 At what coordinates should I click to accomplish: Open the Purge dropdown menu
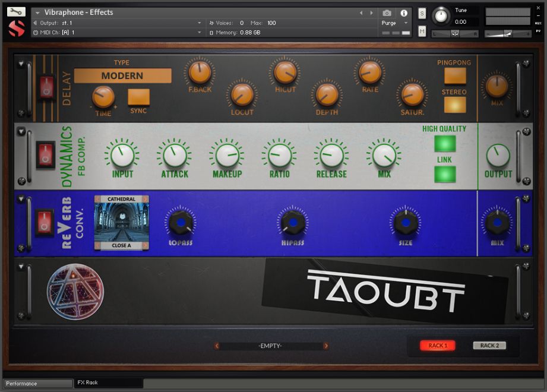393,23
